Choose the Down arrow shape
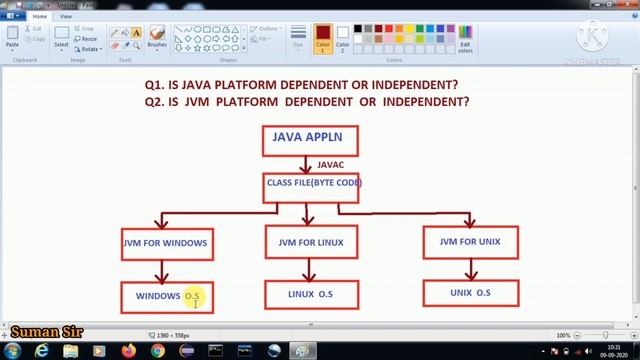This screenshot has width=640, height=360. [x=179, y=48]
